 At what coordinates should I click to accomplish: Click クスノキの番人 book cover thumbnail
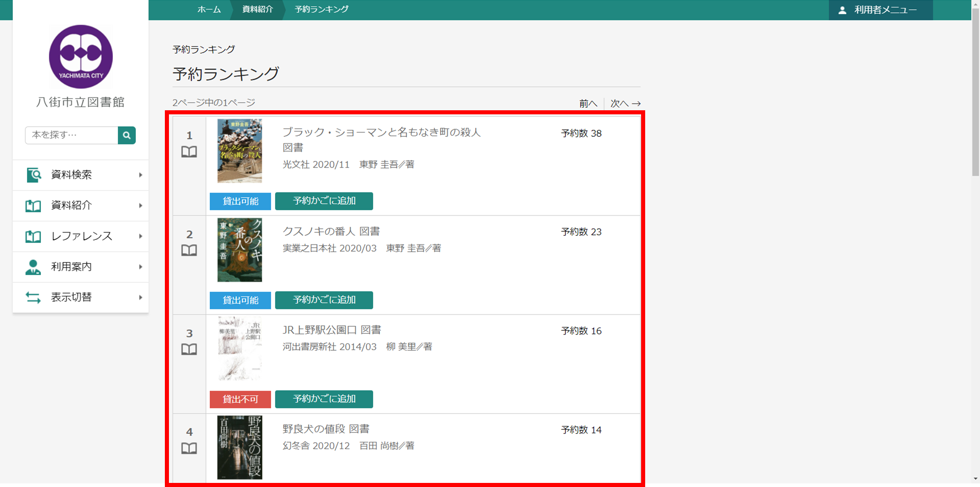[x=239, y=250]
